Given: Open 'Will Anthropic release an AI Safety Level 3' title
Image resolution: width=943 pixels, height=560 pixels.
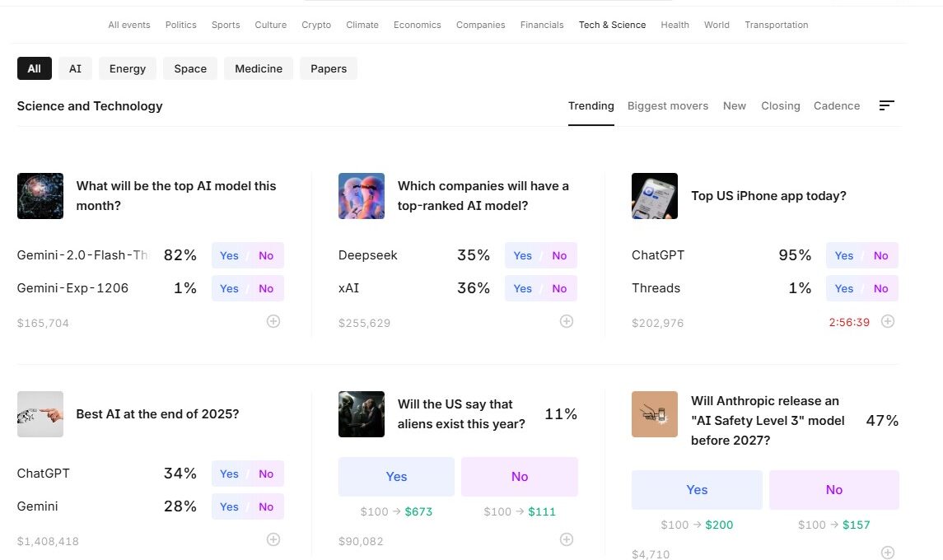Looking at the screenshot, I should (768, 421).
